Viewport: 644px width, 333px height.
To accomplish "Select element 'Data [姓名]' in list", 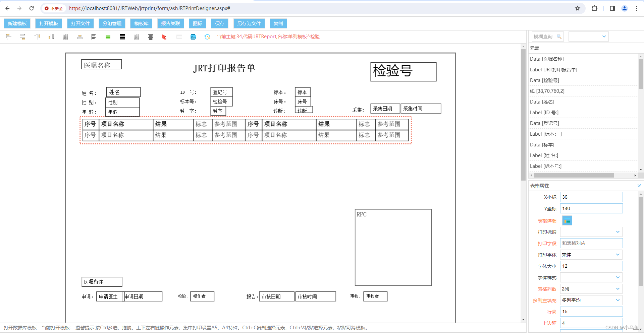I will click(583, 102).
